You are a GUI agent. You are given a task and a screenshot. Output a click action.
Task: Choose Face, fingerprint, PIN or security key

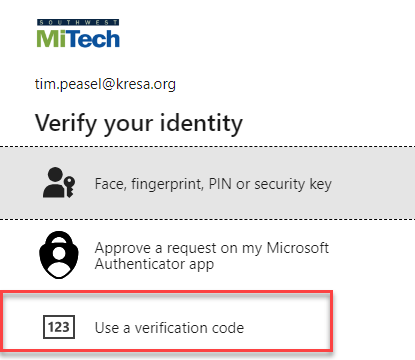tap(207, 183)
